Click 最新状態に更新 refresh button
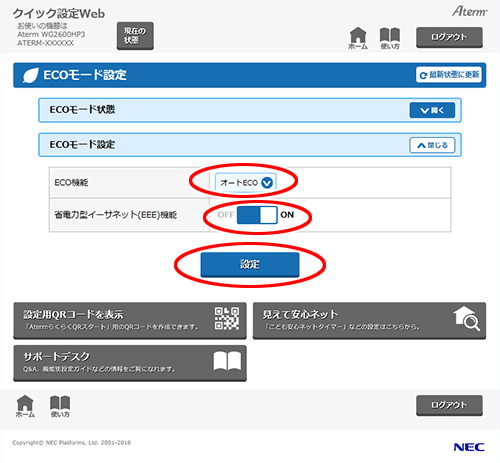 449,75
